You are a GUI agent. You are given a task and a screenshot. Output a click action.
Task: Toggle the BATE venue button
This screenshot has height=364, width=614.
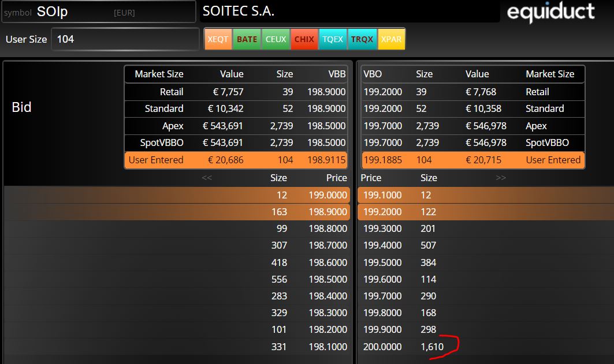point(247,39)
